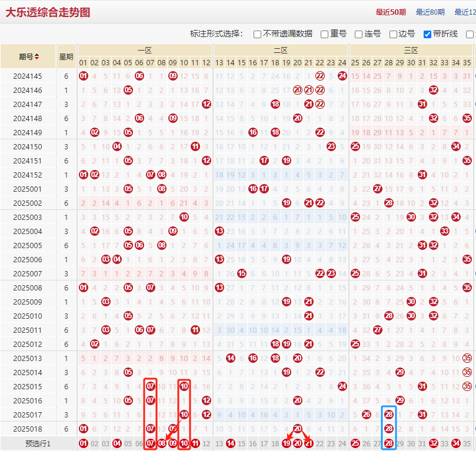Turn on the 连号 checkbox
Screen dimensions: 476x451
point(359,34)
